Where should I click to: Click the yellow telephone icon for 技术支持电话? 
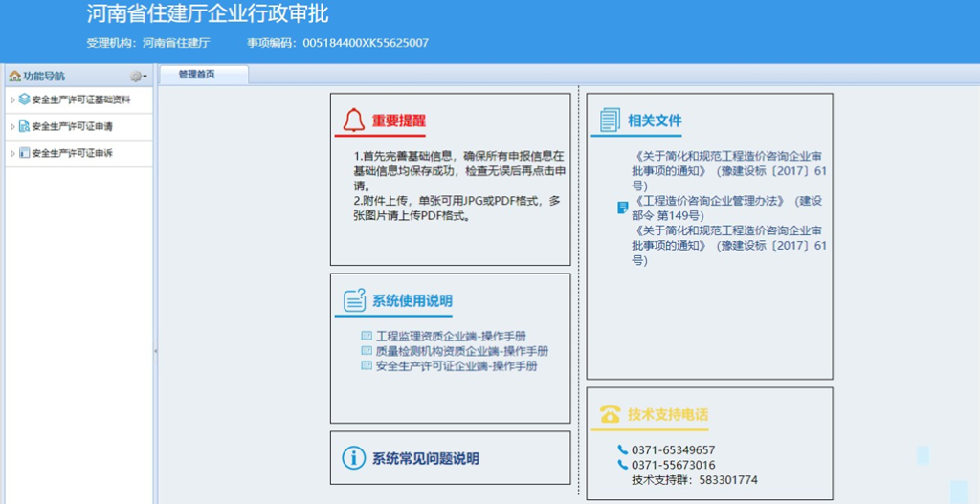(x=610, y=413)
